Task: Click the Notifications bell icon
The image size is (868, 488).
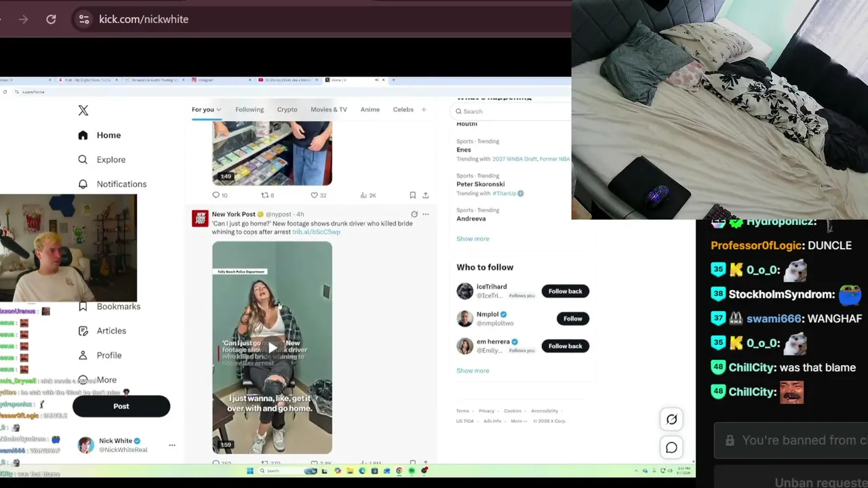Action: 83,184
